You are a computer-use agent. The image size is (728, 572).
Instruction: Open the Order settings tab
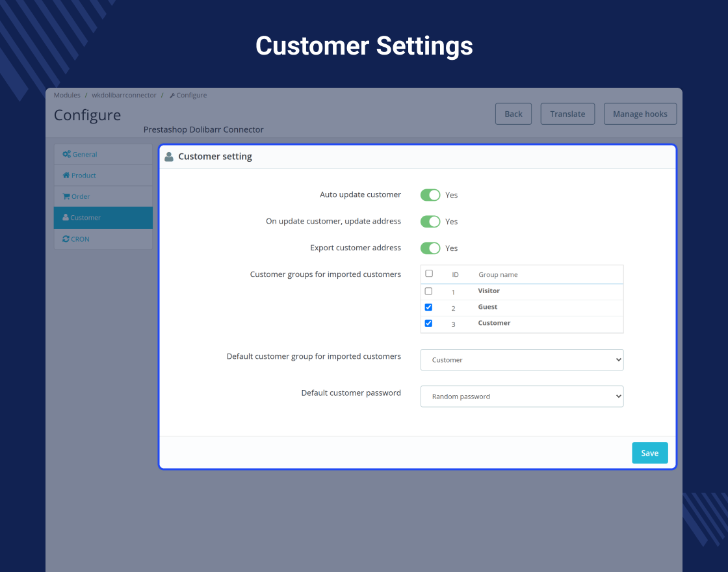pyautogui.click(x=103, y=196)
